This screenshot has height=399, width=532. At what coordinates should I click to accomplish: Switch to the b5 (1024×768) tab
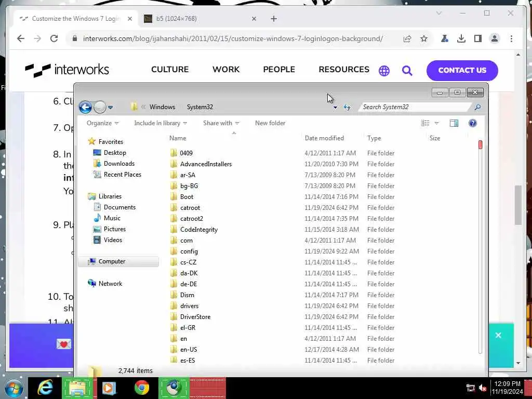coord(199,19)
